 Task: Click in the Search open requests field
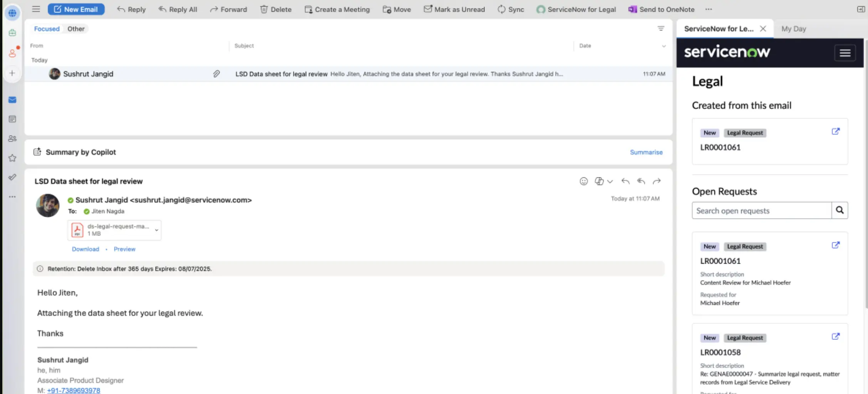click(x=761, y=211)
